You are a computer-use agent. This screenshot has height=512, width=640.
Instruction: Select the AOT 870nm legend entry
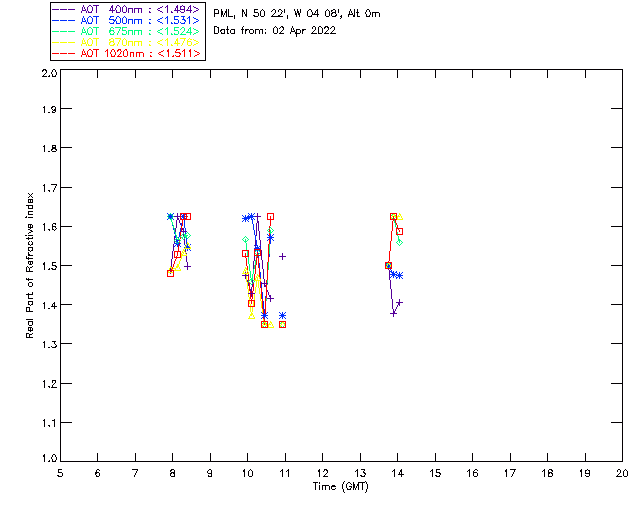pos(126,42)
